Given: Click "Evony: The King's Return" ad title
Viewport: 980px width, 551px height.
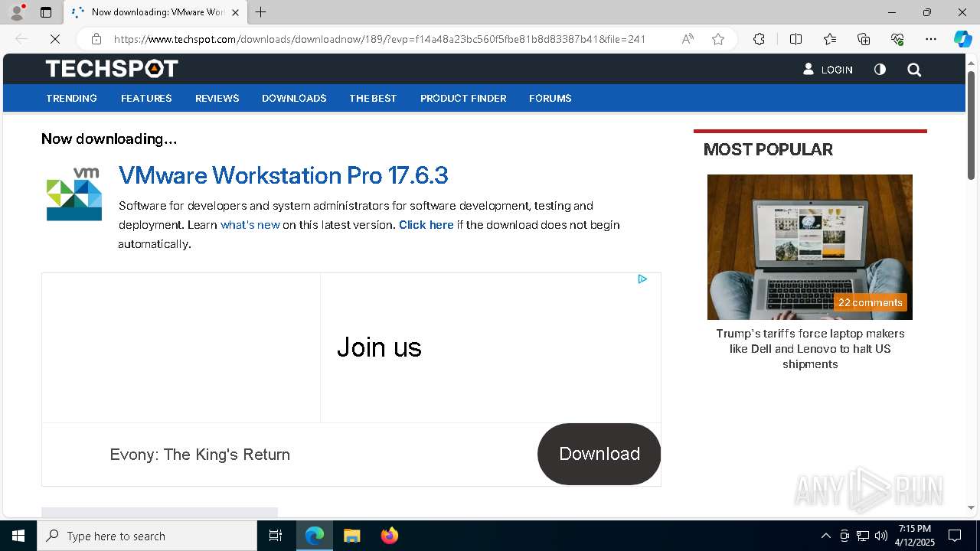Looking at the screenshot, I should [x=200, y=455].
